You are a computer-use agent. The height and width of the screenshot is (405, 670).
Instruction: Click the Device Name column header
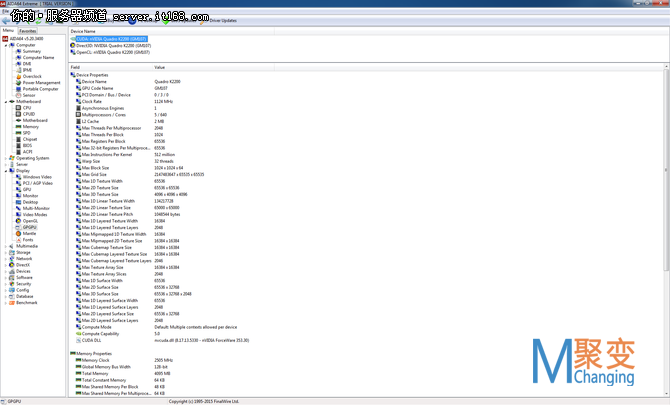point(171,31)
